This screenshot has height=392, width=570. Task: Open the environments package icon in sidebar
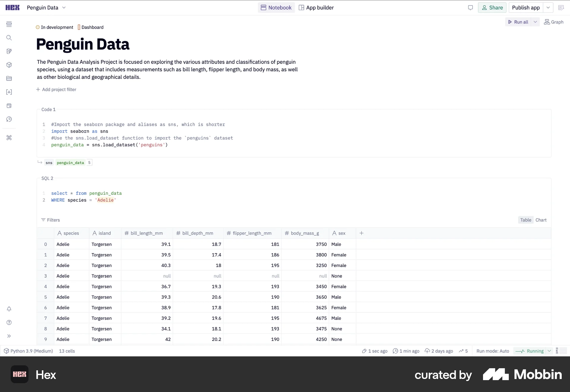[9, 65]
